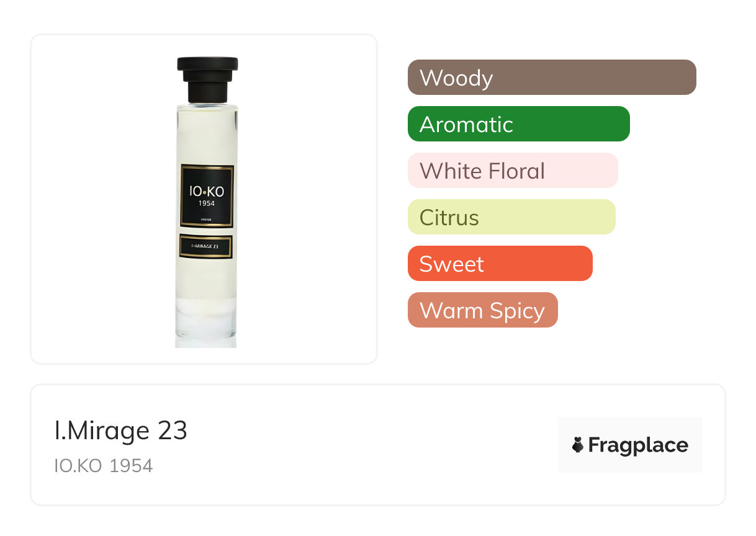The height and width of the screenshot is (536, 756).
Task: Click the Fragplace perfume bottle logo icon
Action: coord(578,445)
